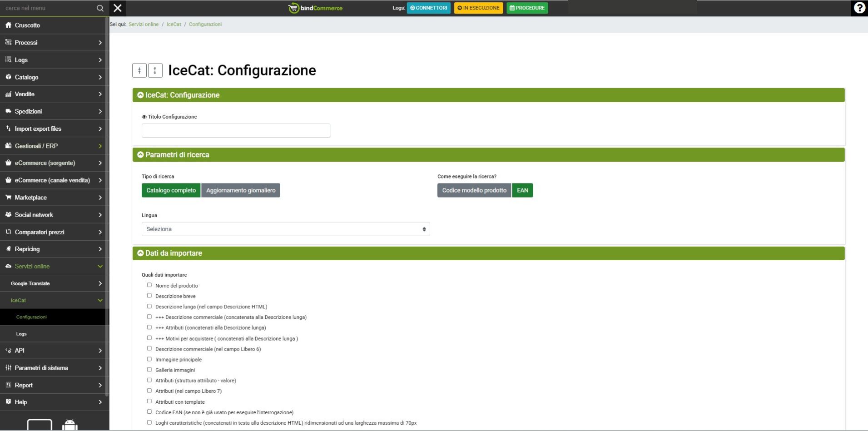Follow the Servizi online breadcrumb link

click(144, 25)
